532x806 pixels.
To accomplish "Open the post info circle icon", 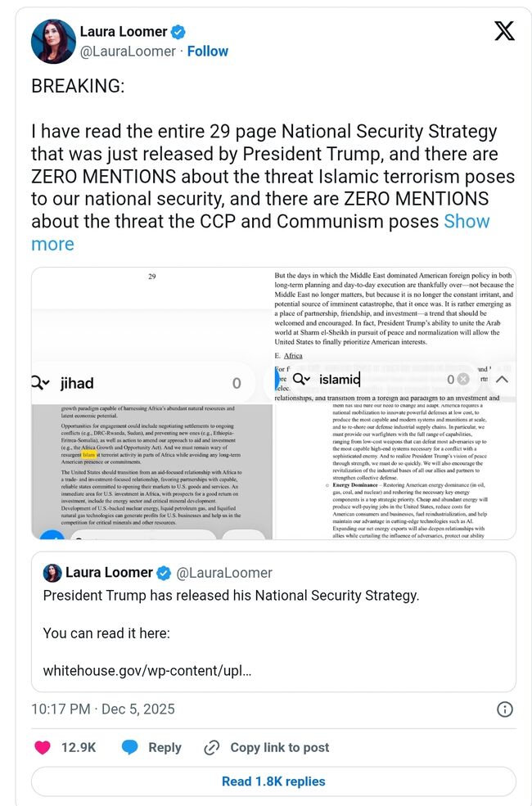I will point(505,709).
